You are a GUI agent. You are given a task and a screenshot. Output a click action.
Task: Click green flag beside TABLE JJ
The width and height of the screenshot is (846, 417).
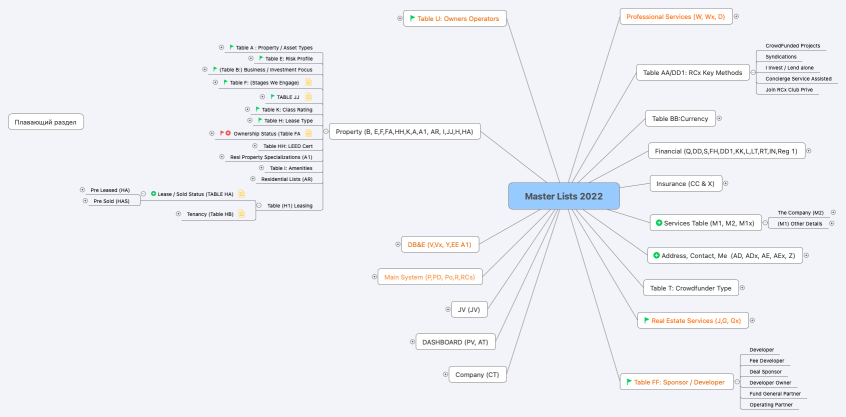click(273, 97)
